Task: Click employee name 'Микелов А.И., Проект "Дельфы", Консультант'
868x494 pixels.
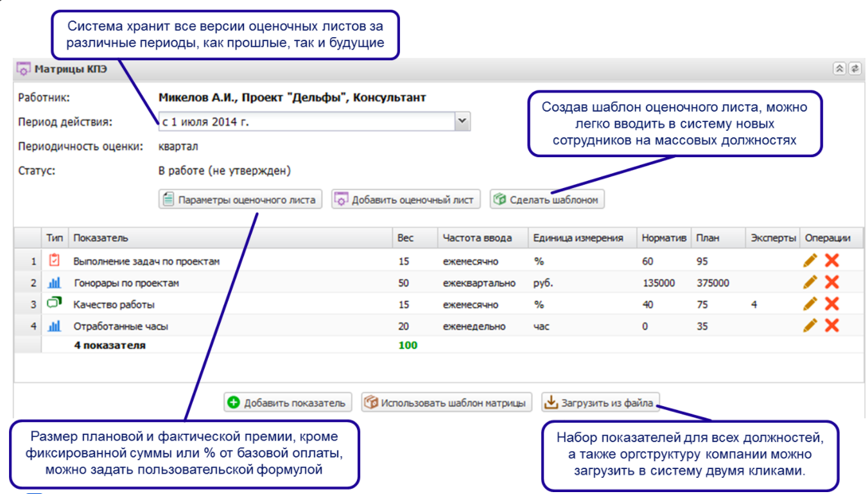Action: (292, 98)
